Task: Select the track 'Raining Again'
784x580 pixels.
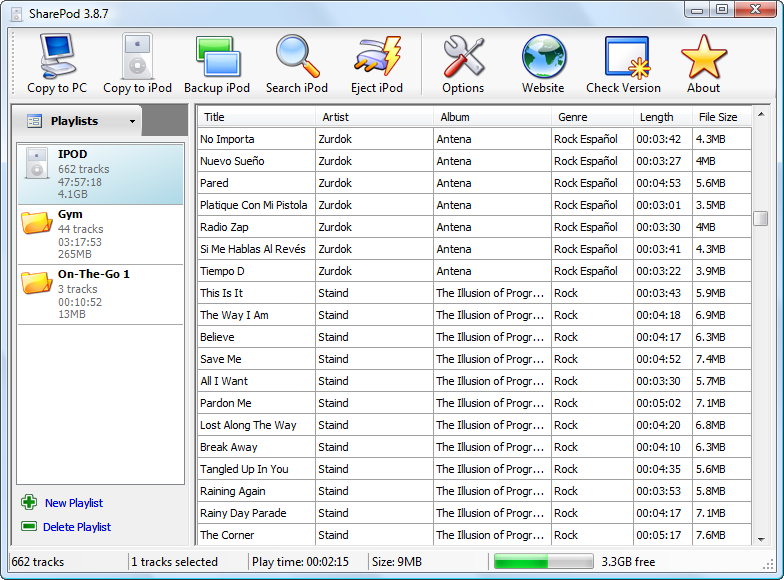Action: (x=474, y=491)
